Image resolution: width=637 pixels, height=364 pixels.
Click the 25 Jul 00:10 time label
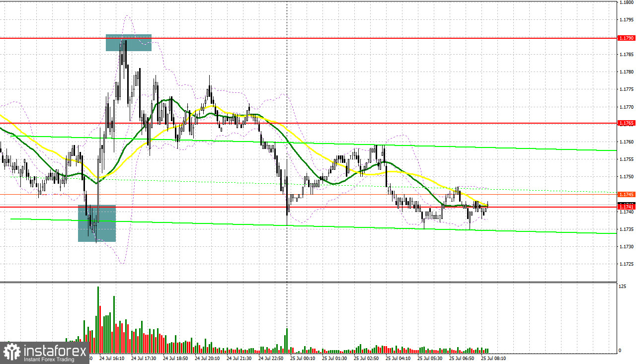coord(303,358)
